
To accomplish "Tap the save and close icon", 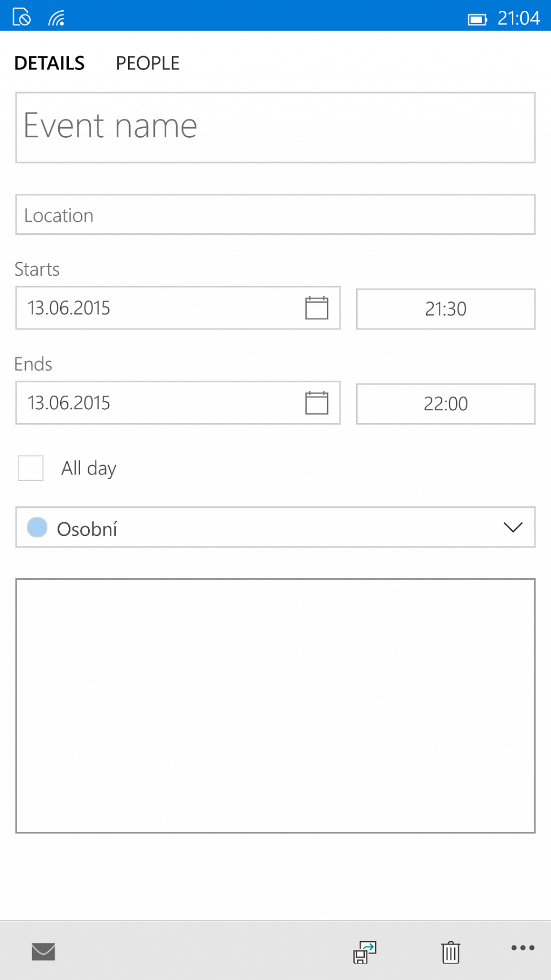I will coord(365,952).
